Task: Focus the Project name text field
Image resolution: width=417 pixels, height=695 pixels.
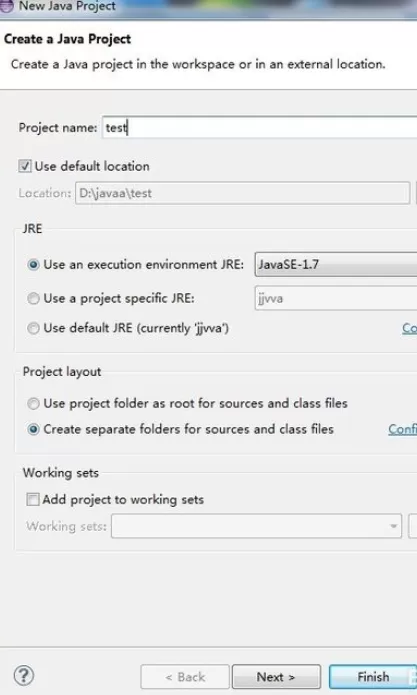Action: point(260,128)
